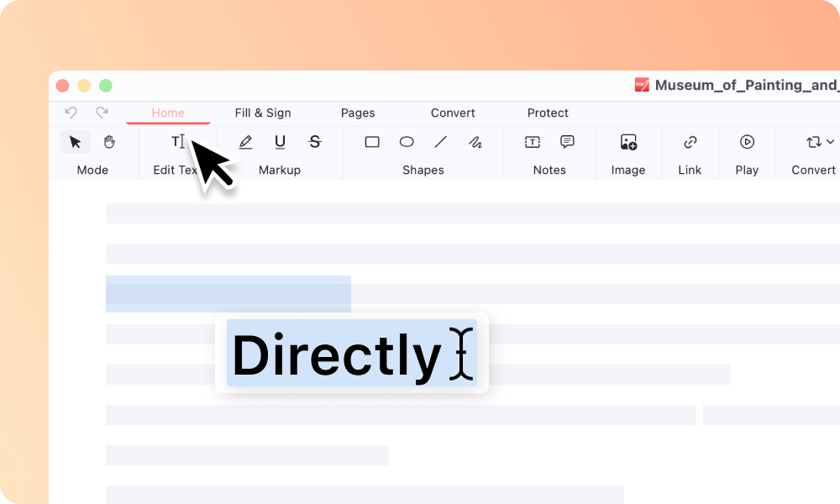This screenshot has height=504, width=840.
Task: Select the freehand scribble shape tool
Action: 475,142
